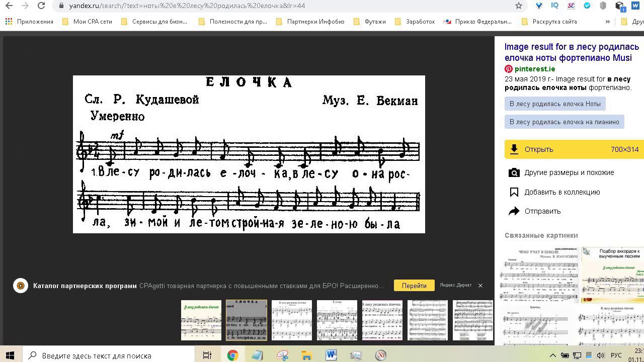Open Task View on the taskbar
Viewport: 644px width, 362px height.
207,355
